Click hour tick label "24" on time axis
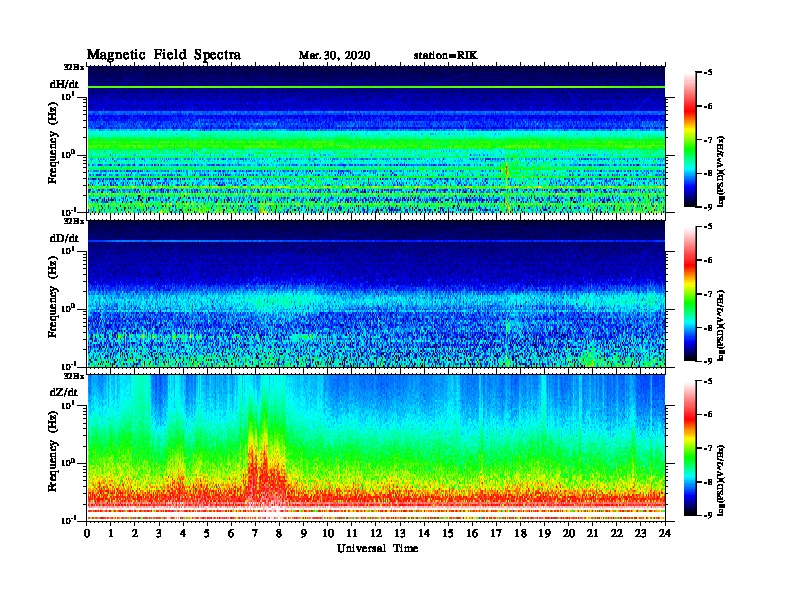 pyautogui.click(x=665, y=534)
